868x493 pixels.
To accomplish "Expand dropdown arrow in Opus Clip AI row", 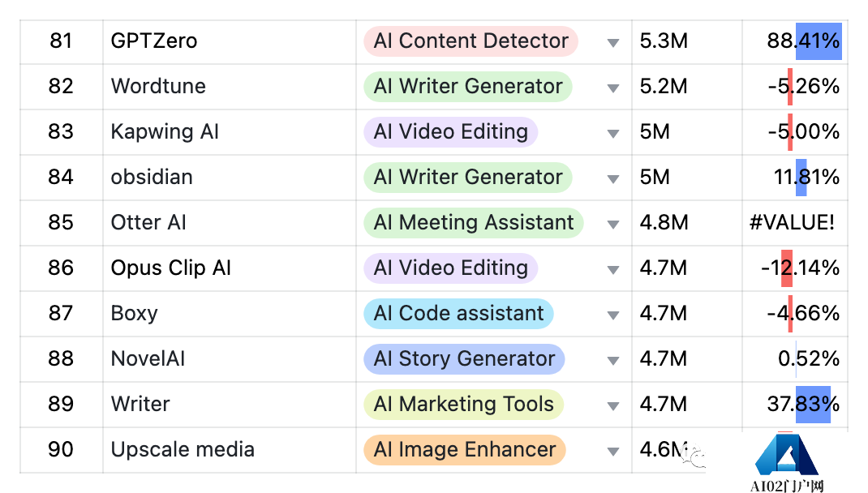I will 612,269.
